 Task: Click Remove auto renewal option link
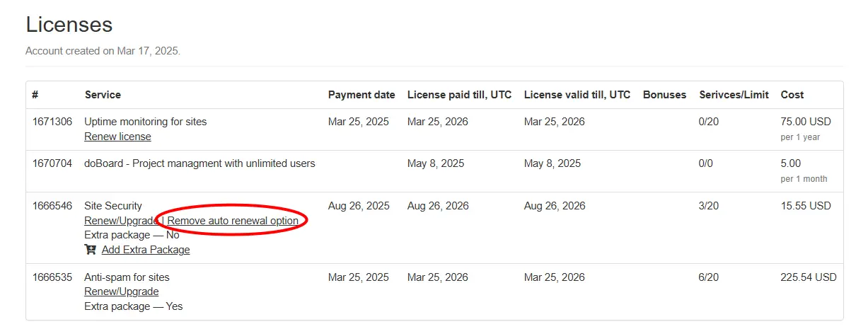pyautogui.click(x=233, y=221)
